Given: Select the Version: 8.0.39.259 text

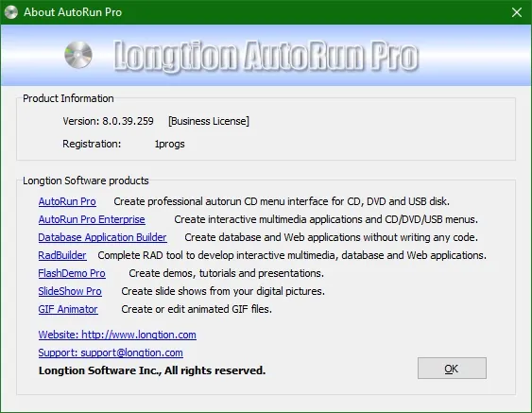Looking at the screenshot, I should pos(108,121).
